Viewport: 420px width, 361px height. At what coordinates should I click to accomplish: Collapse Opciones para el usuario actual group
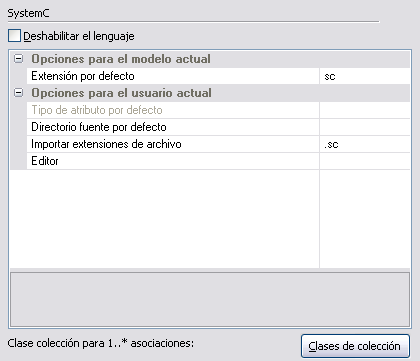pos(19,93)
